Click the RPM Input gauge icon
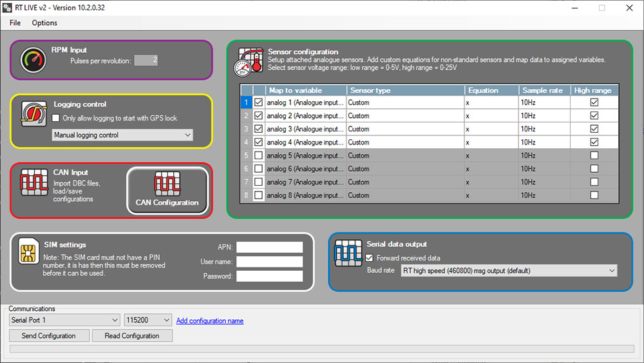Screen dimensions: 644x363 pyautogui.click(x=33, y=60)
